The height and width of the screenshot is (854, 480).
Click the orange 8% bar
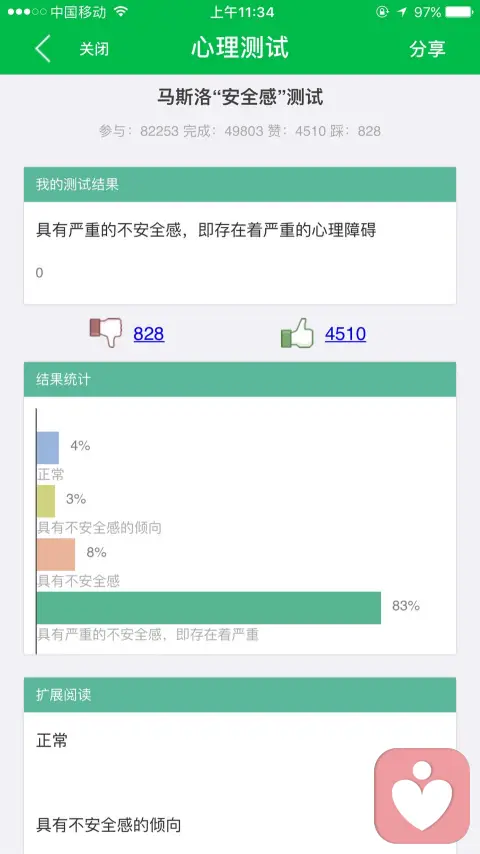click(56, 554)
